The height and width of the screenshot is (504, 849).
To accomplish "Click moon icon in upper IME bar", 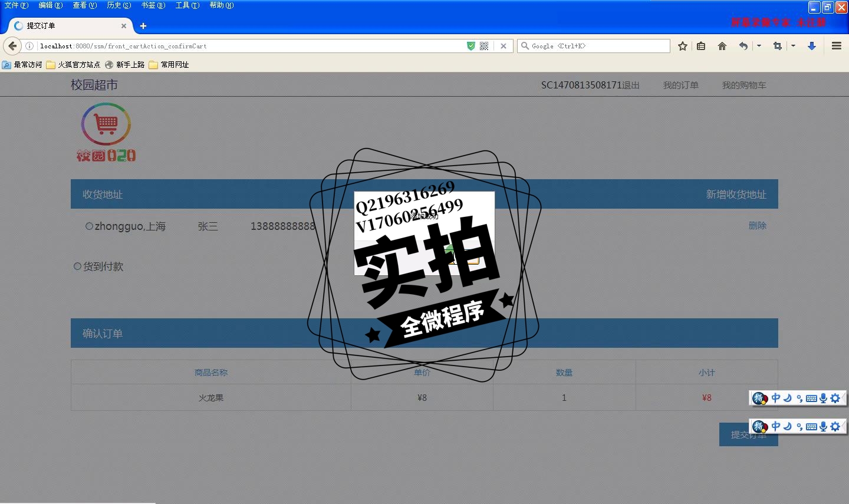I will 788,398.
